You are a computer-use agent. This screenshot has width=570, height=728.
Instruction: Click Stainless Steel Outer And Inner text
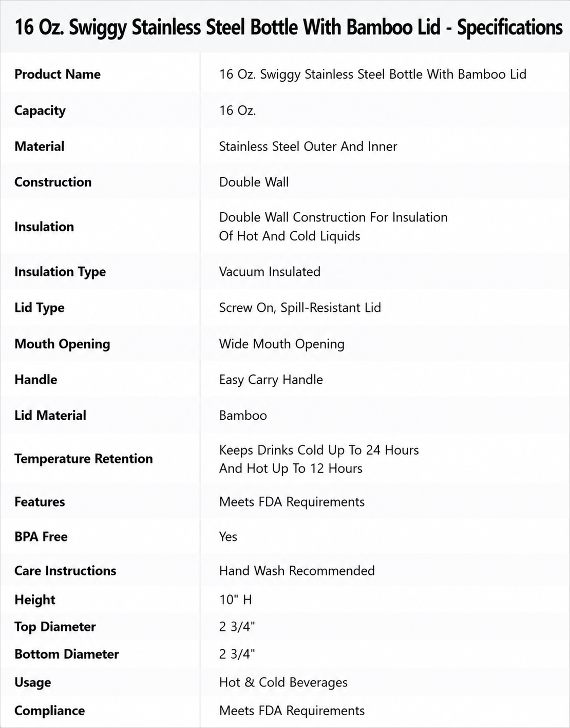308,146
